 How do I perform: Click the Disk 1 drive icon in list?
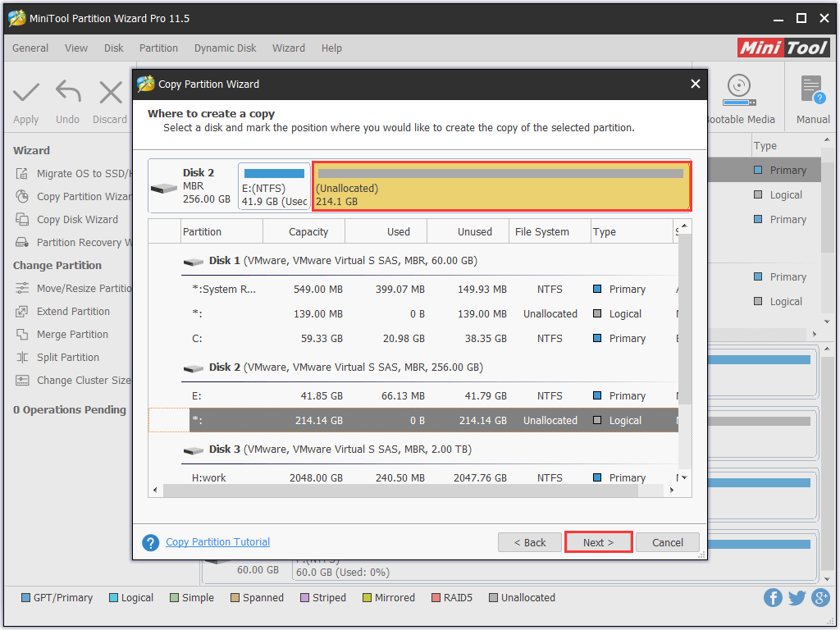[x=193, y=262]
